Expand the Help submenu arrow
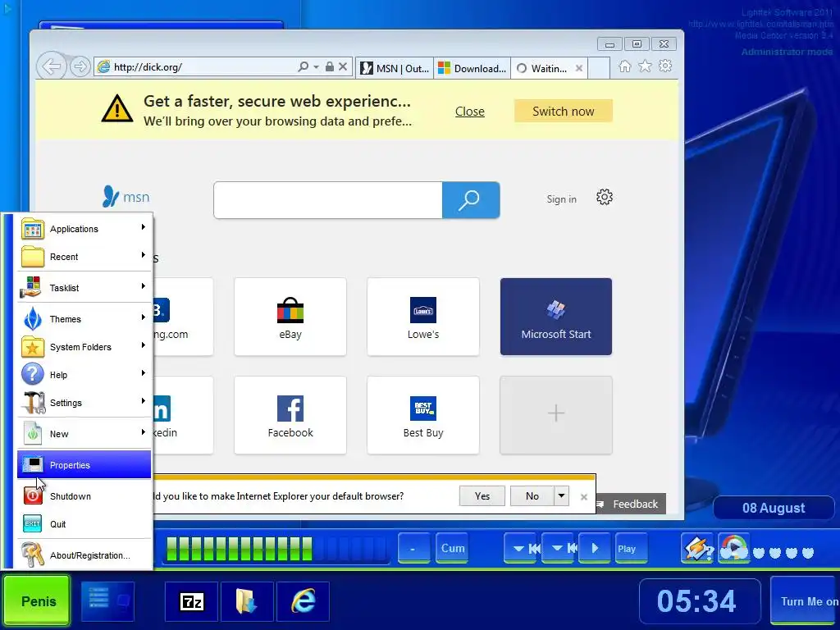 coord(143,373)
